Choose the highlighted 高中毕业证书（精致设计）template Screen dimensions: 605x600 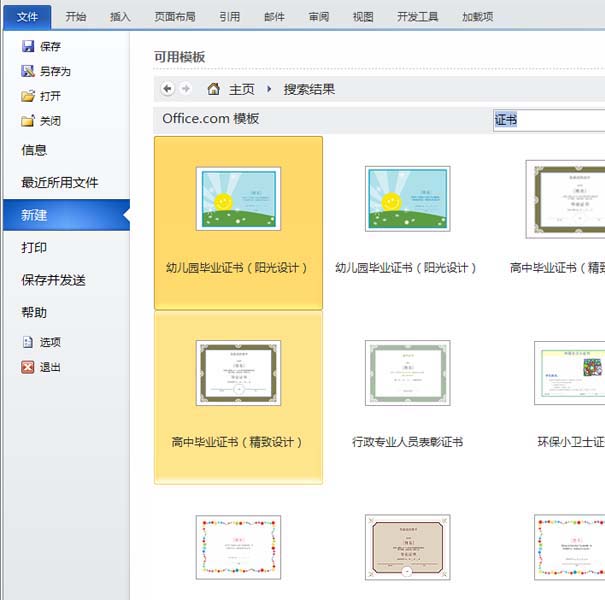[x=238, y=373]
